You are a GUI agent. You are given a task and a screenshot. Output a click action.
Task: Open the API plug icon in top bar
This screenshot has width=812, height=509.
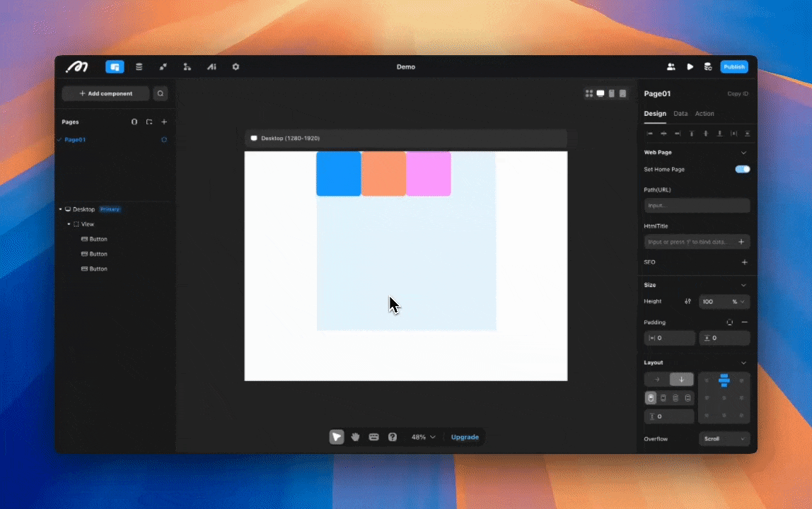tap(163, 66)
